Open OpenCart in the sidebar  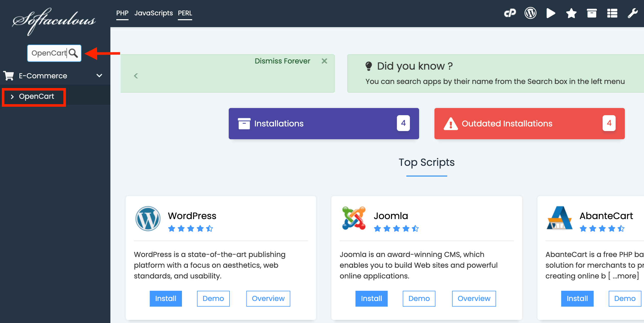click(x=36, y=96)
